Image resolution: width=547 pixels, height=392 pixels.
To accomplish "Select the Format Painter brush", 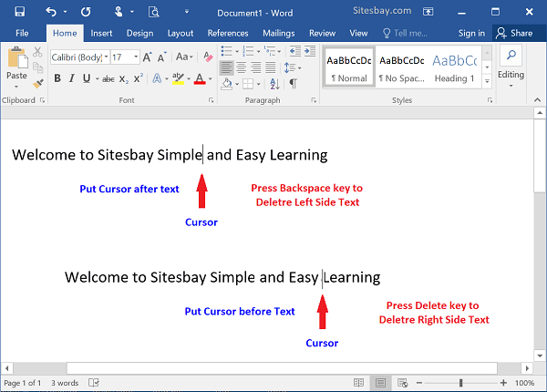I will coord(37,84).
